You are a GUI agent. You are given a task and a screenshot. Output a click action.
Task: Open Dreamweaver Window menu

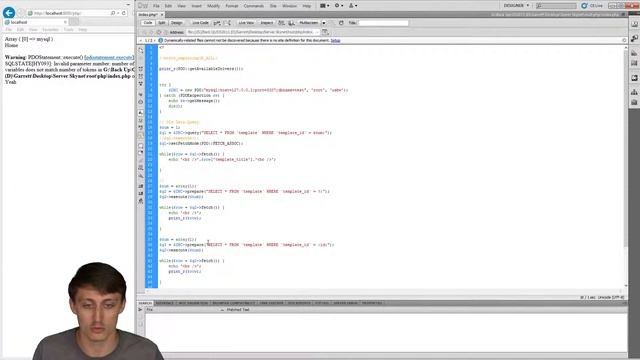pyautogui.click(x=289, y=6)
